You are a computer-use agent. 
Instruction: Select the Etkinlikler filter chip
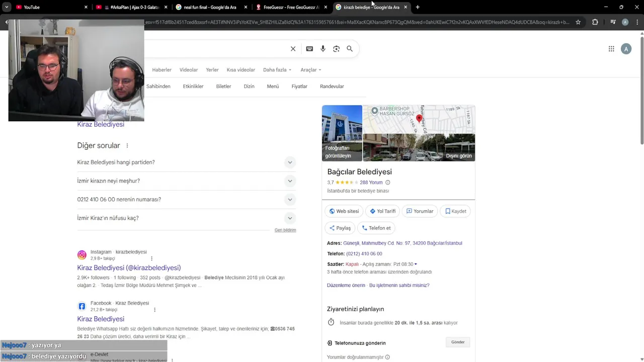coord(193,86)
